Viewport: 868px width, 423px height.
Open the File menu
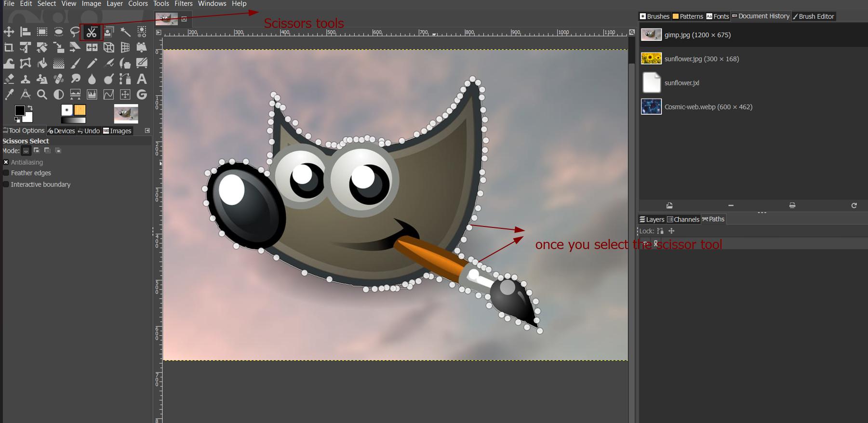9,3
